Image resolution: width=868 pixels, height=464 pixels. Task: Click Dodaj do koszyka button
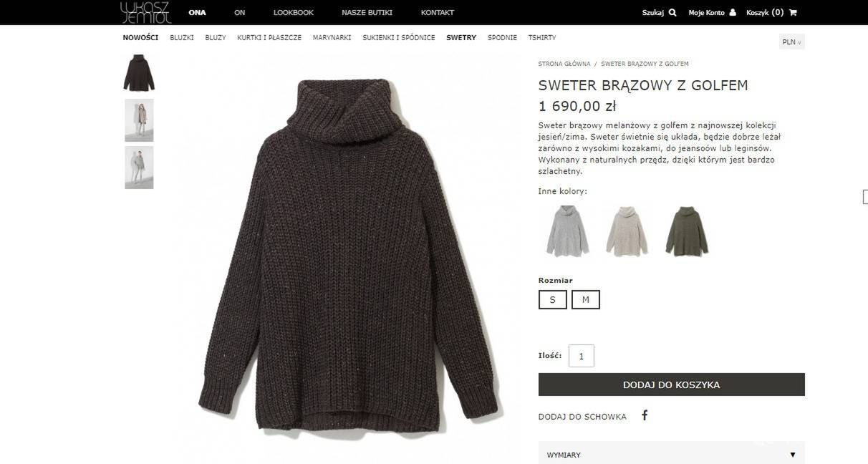click(672, 385)
